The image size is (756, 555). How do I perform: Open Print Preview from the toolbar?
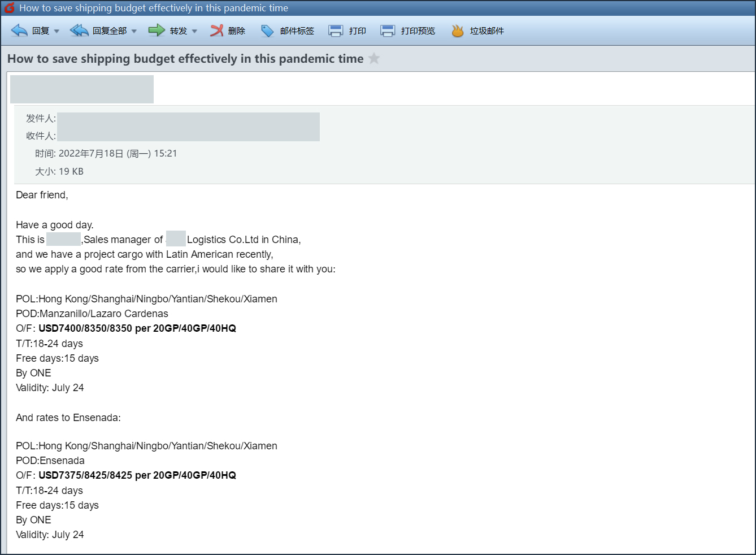pos(388,31)
